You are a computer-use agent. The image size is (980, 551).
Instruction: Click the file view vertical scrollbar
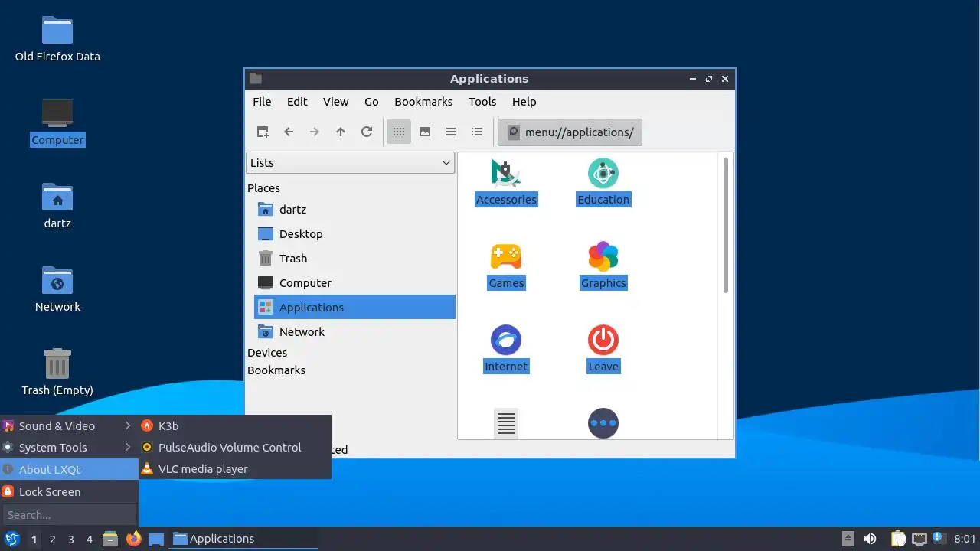(x=725, y=224)
